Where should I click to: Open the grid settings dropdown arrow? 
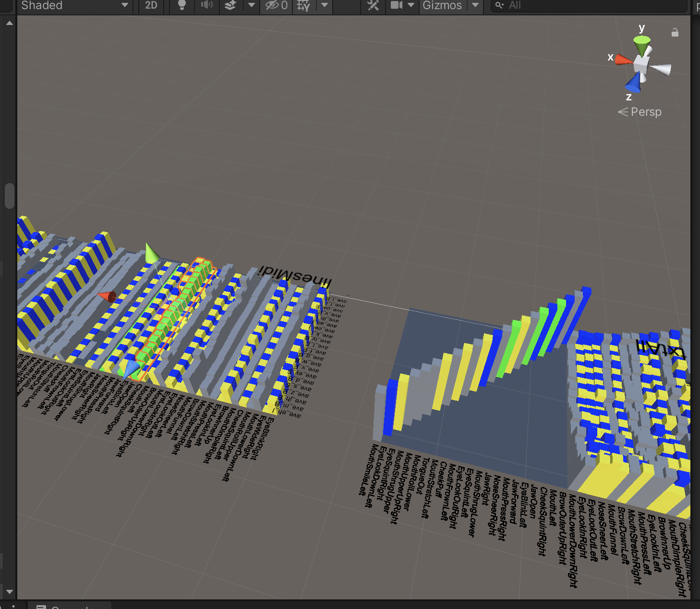325,5
